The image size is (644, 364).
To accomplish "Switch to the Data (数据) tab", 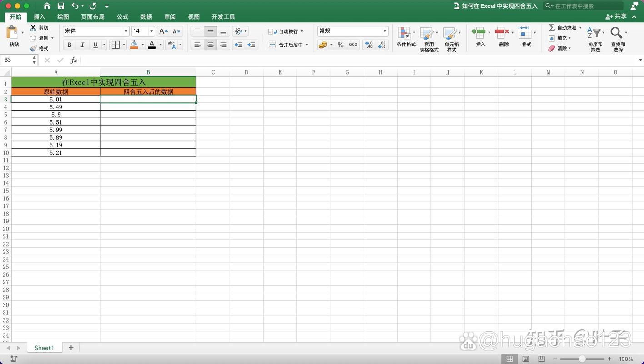I will tap(146, 17).
